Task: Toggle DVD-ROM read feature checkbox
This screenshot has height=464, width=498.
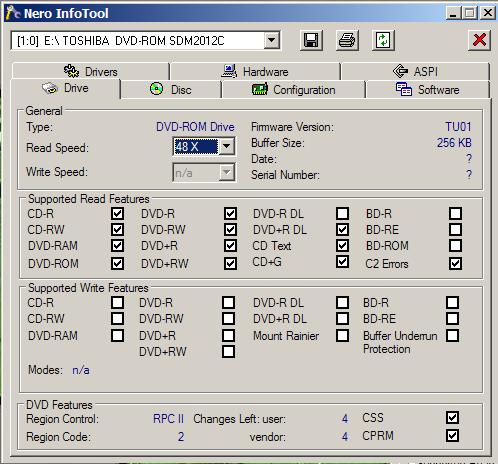Action: 117,263
